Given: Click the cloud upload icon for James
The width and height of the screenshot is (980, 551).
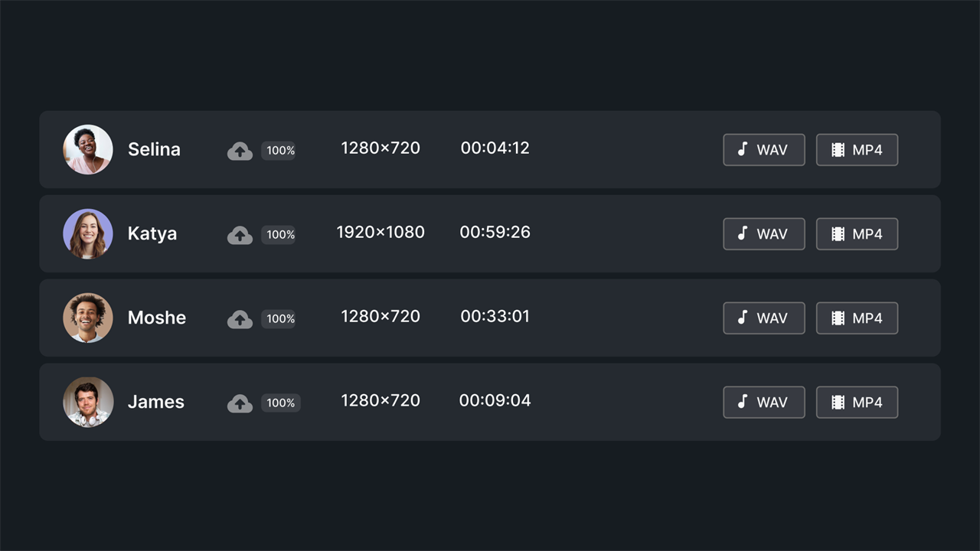Looking at the screenshot, I should pyautogui.click(x=240, y=403).
